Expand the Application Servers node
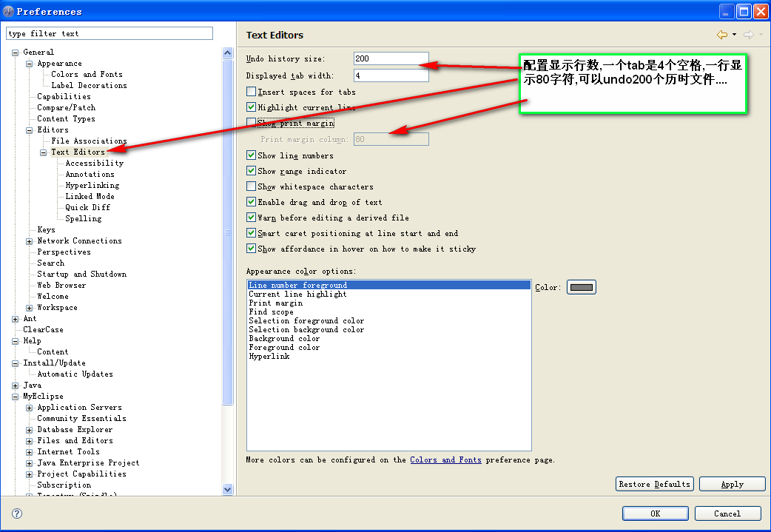The height and width of the screenshot is (532, 771). [x=30, y=408]
